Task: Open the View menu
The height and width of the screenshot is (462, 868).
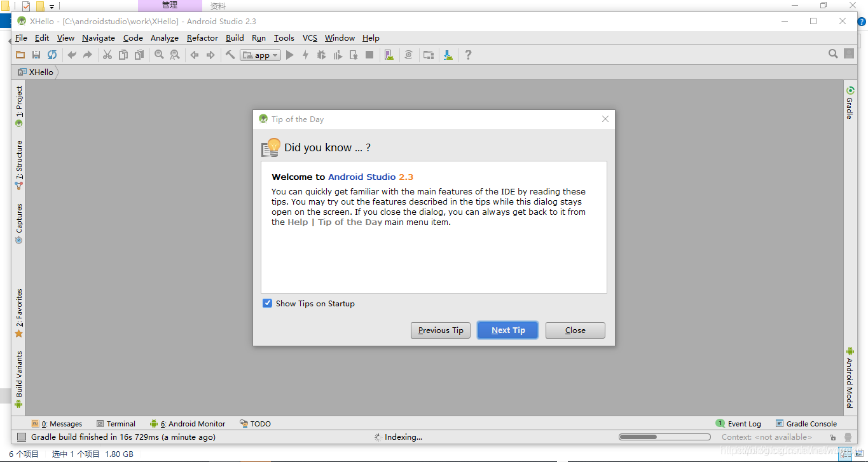Action: [x=65, y=38]
